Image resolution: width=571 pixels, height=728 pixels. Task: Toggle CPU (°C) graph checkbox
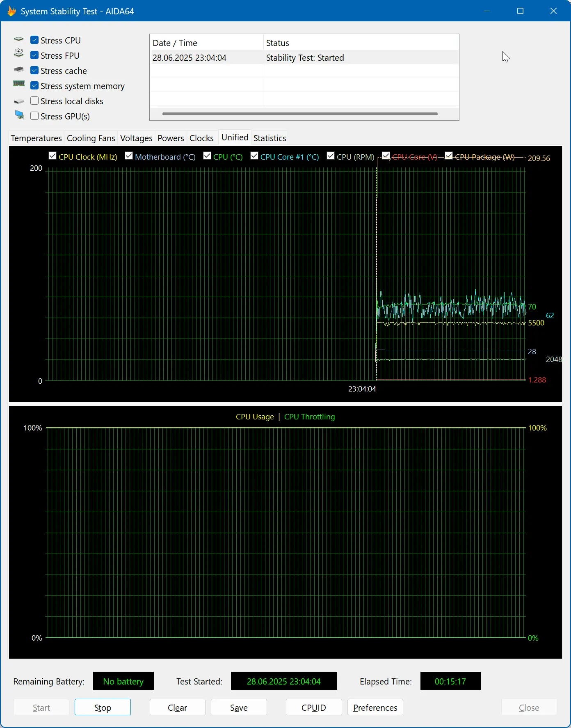(207, 156)
